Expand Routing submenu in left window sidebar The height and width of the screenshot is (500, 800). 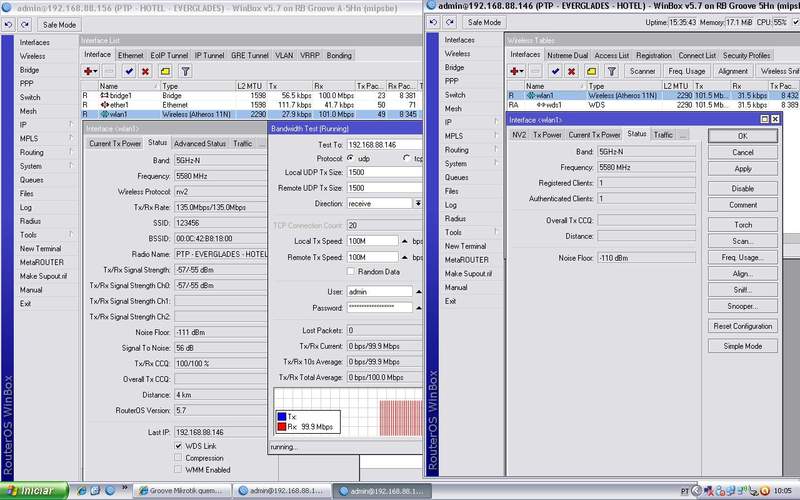[x=70, y=152]
